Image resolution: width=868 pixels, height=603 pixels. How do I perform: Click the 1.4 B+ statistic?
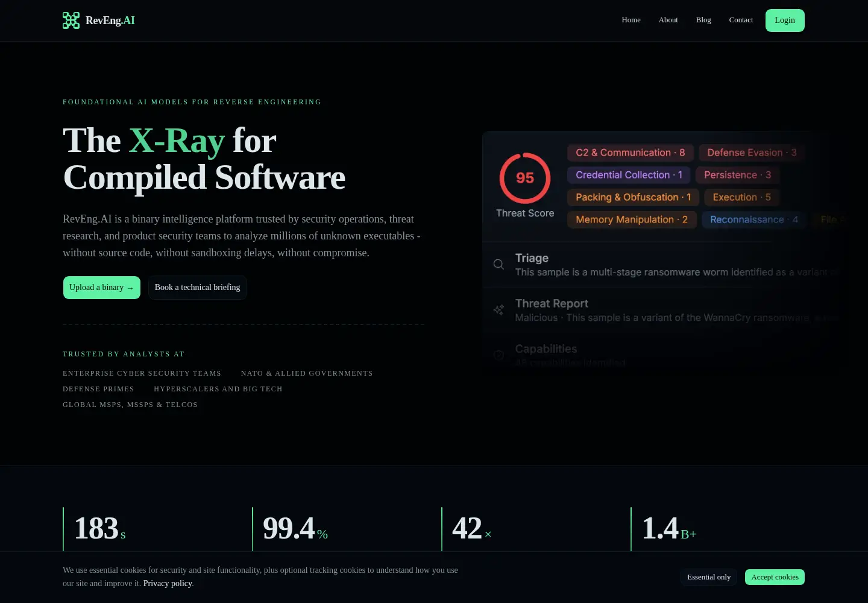coord(669,528)
